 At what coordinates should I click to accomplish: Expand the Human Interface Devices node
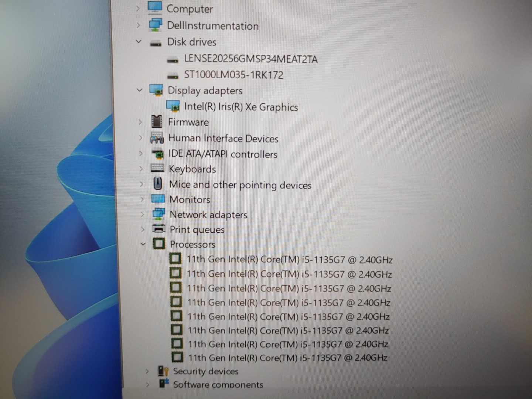tap(140, 137)
